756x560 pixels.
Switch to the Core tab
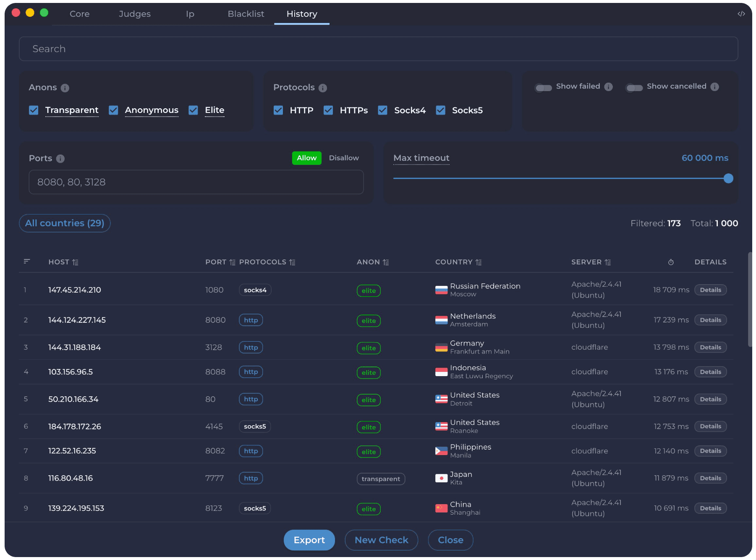point(79,14)
